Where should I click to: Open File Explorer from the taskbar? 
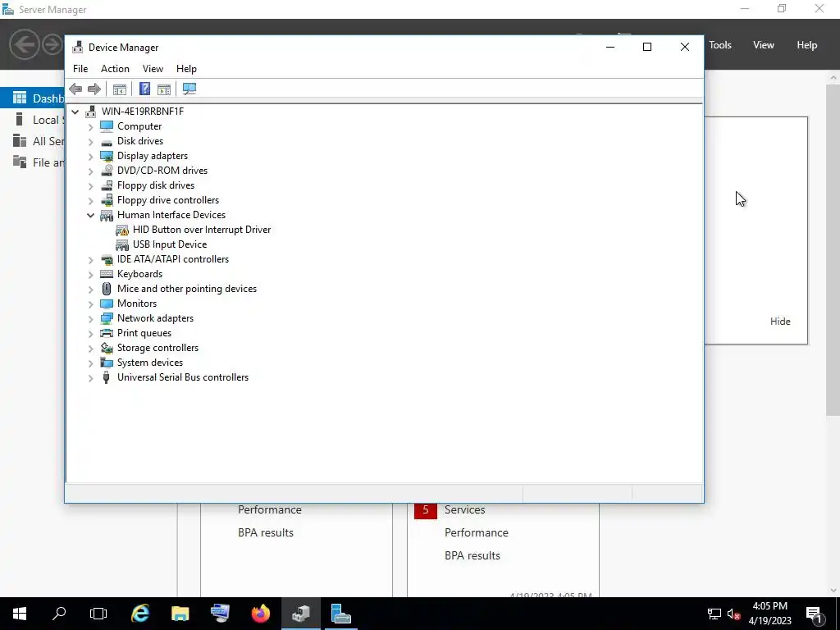click(x=180, y=614)
